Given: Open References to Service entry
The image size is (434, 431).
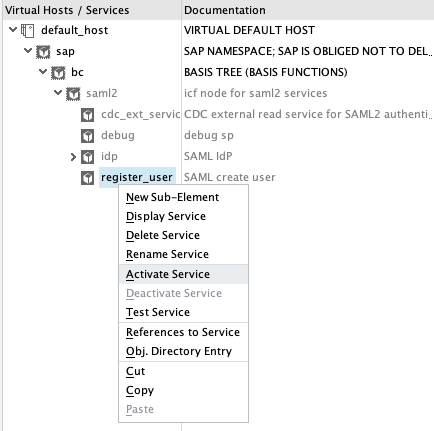Looking at the screenshot, I should coord(183,332).
